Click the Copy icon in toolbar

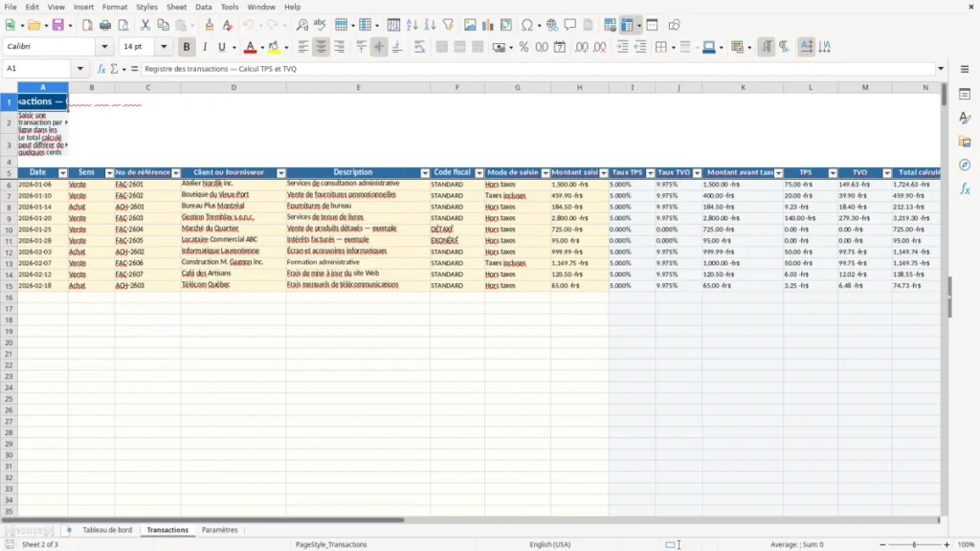pos(163,25)
